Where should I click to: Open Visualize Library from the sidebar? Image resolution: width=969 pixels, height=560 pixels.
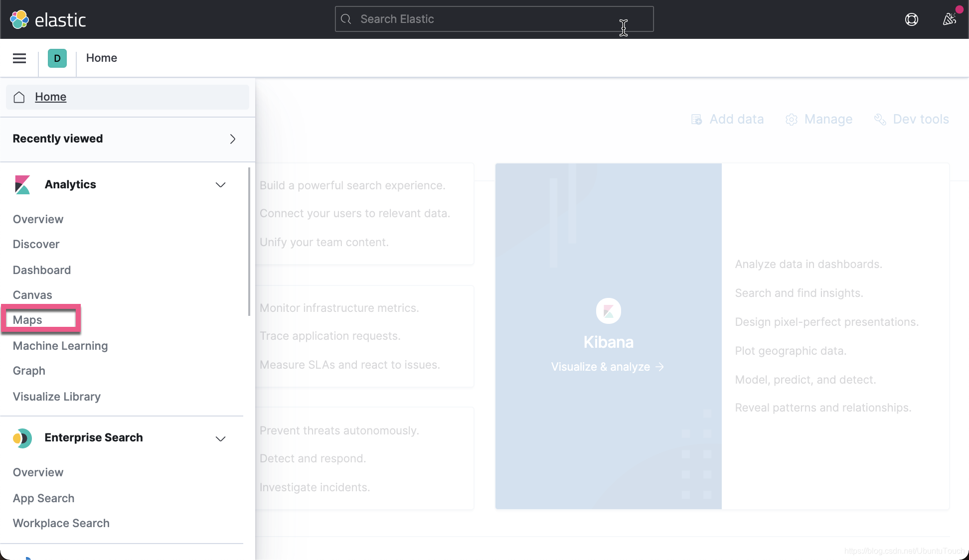57,397
